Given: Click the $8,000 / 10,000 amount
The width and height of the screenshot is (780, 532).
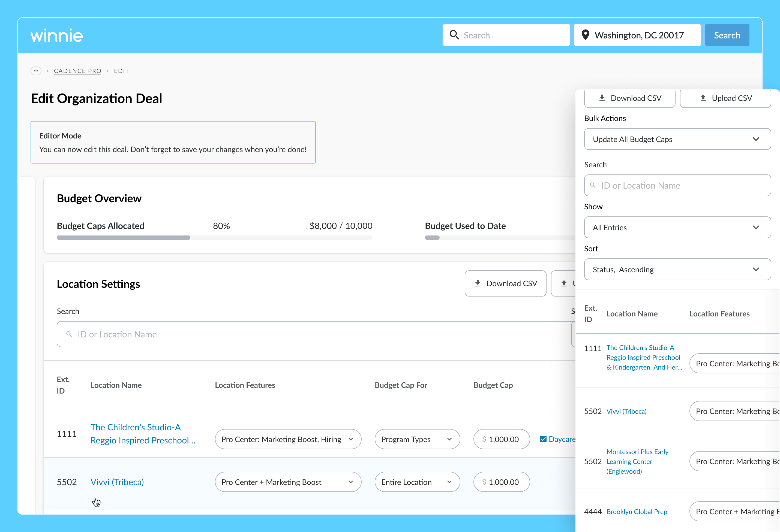Looking at the screenshot, I should (x=341, y=226).
